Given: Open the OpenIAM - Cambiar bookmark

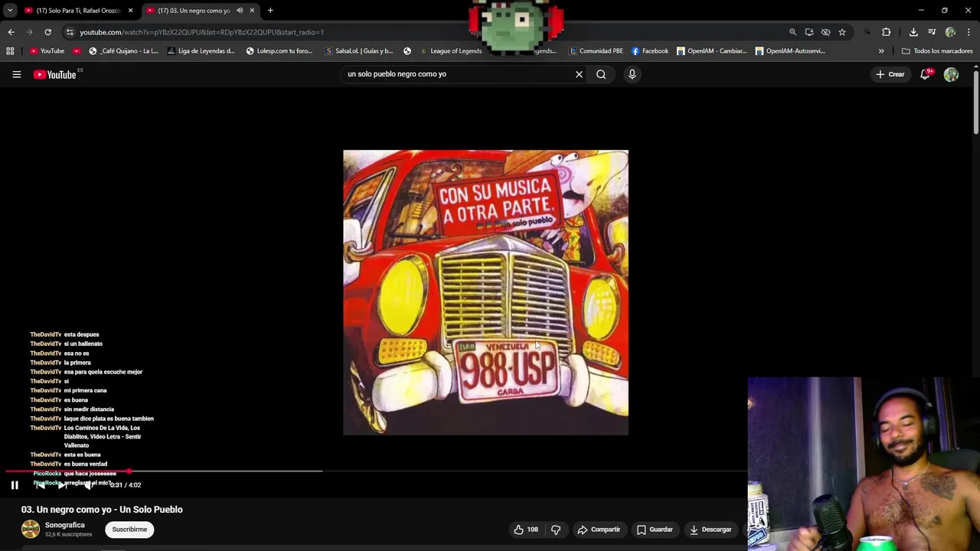Looking at the screenshot, I should click(711, 51).
